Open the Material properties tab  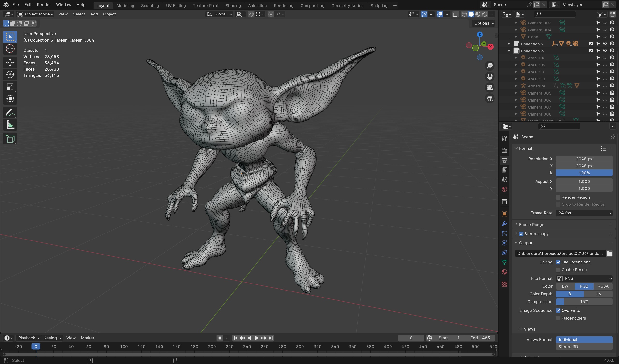pyautogui.click(x=504, y=272)
